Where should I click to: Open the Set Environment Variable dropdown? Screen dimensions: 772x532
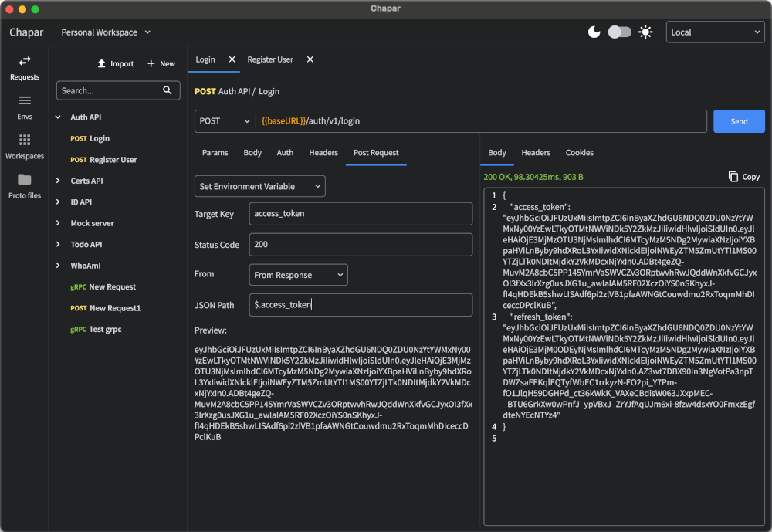tap(260, 186)
